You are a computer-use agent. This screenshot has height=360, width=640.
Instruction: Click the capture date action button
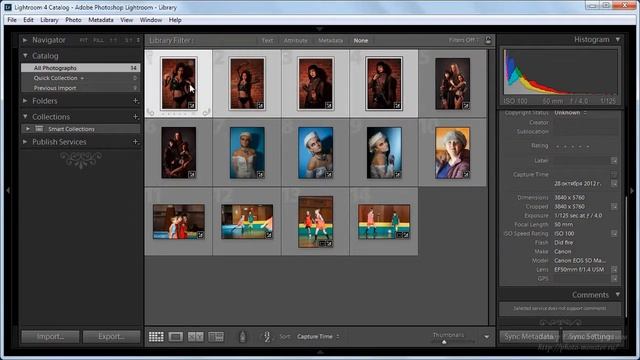614,184
